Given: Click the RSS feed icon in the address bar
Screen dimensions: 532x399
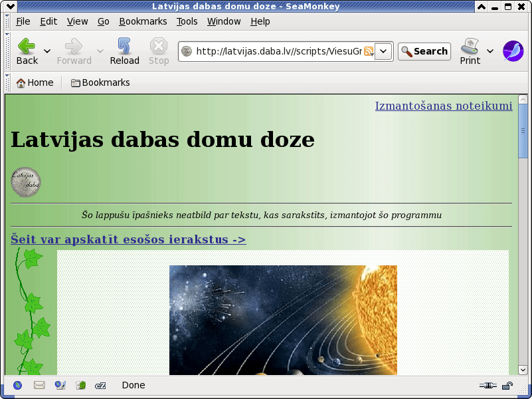Looking at the screenshot, I should point(369,52).
